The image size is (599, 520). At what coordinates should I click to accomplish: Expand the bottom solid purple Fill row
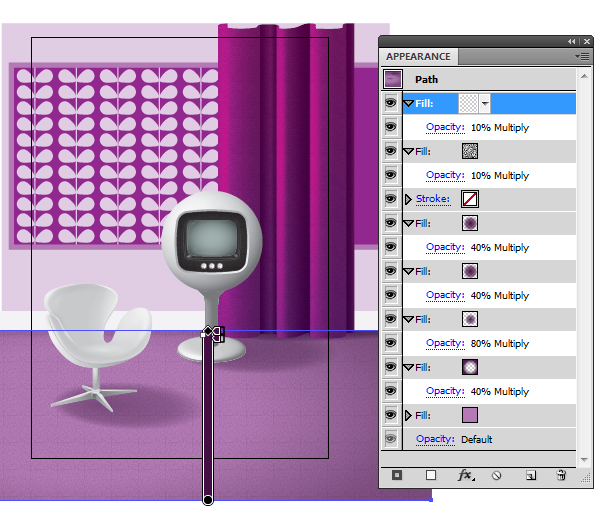(x=408, y=415)
